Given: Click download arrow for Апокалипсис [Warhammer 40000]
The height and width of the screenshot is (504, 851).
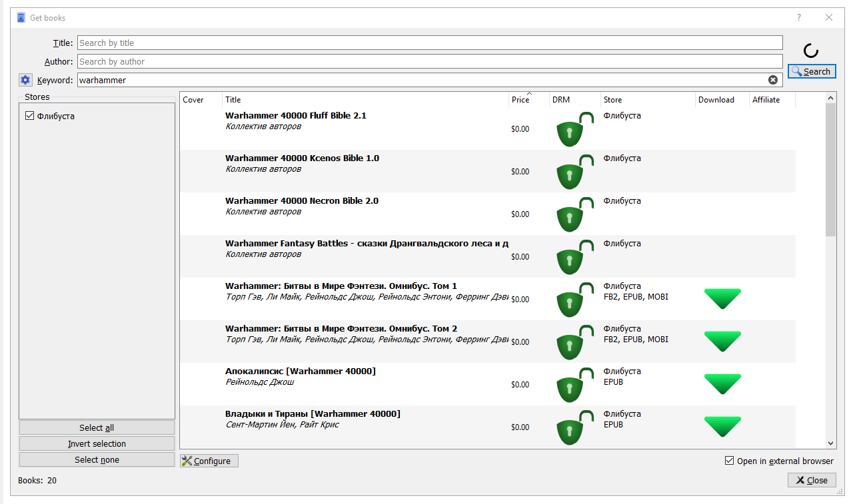Looking at the screenshot, I should (722, 384).
